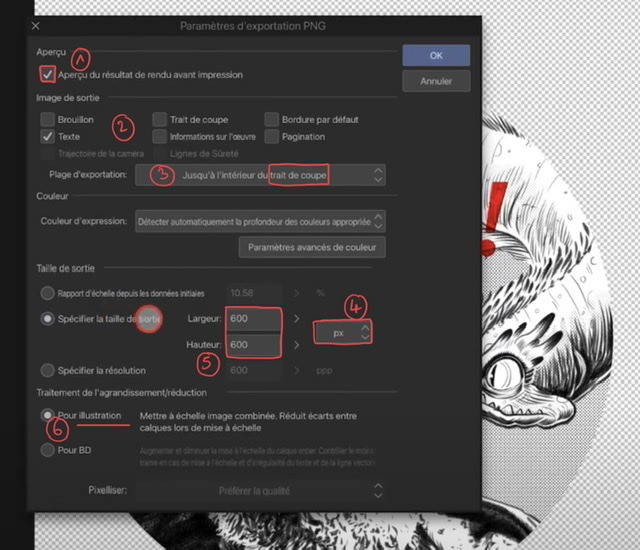Check the Informations sur l'oeuvre option

point(160,136)
